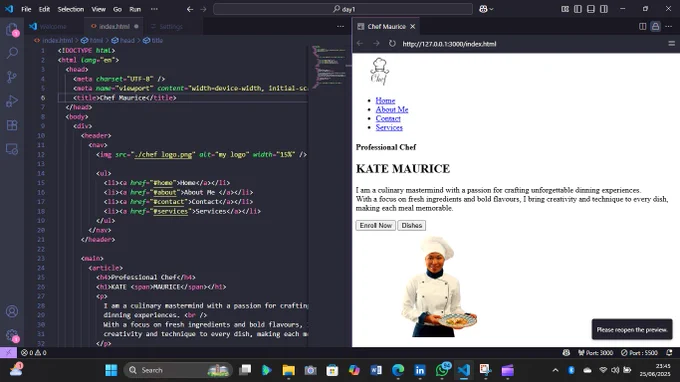Click the Home link in preview
Viewport: 680px width, 382px height.
coord(385,101)
